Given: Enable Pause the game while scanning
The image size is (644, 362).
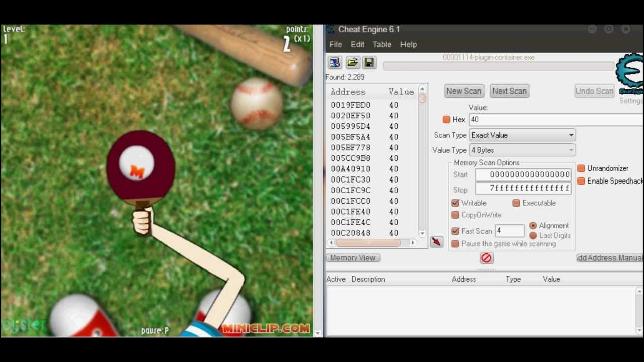Looking at the screenshot, I should (x=455, y=244).
